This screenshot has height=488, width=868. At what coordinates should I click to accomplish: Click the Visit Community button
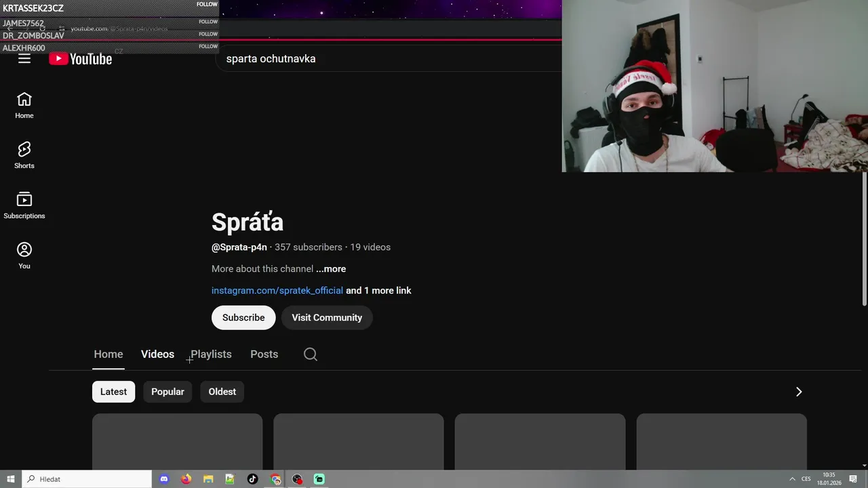pos(327,318)
